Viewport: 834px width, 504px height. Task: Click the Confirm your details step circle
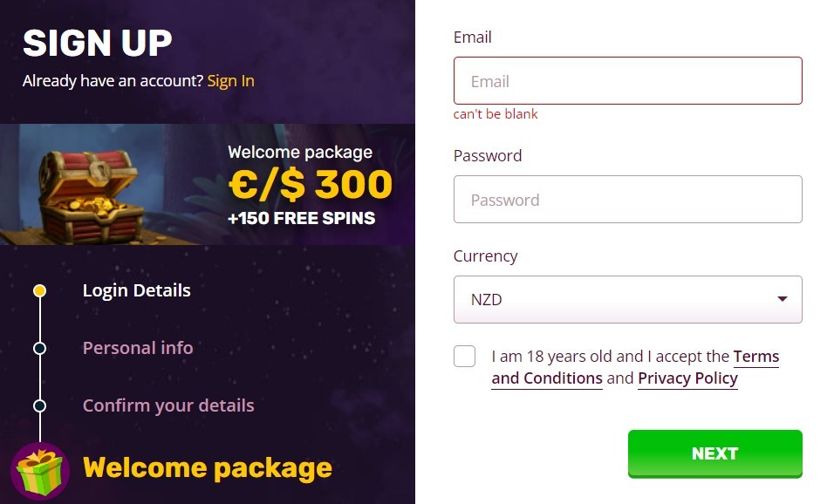coord(39,406)
